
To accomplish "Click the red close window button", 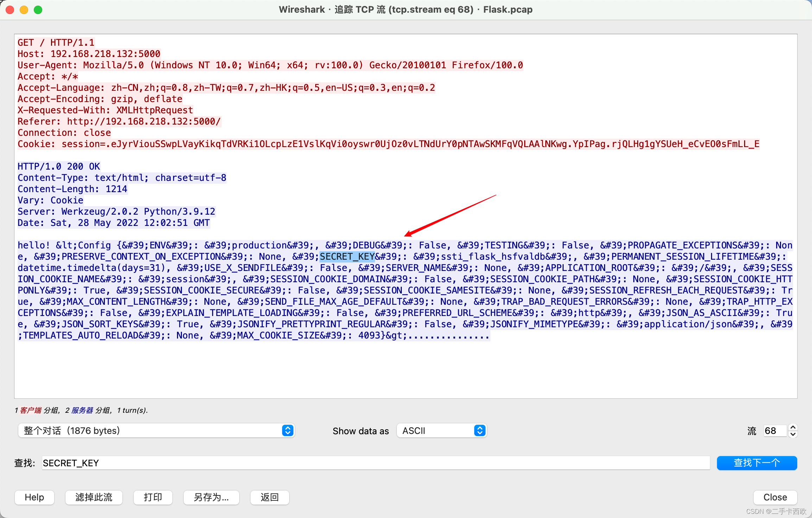I will [x=10, y=10].
